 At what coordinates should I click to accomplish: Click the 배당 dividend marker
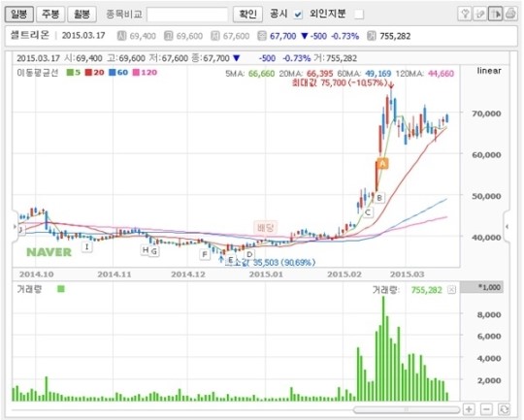pos(266,228)
